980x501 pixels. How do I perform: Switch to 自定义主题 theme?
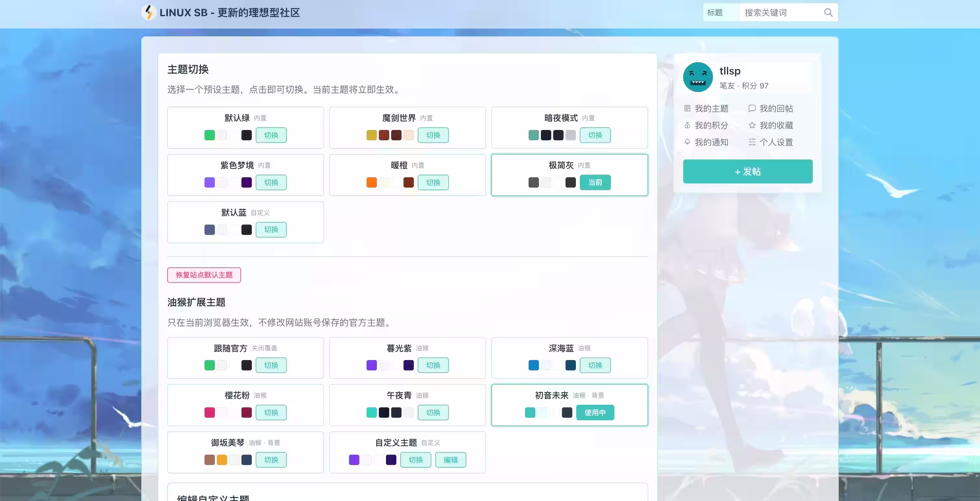coord(415,460)
